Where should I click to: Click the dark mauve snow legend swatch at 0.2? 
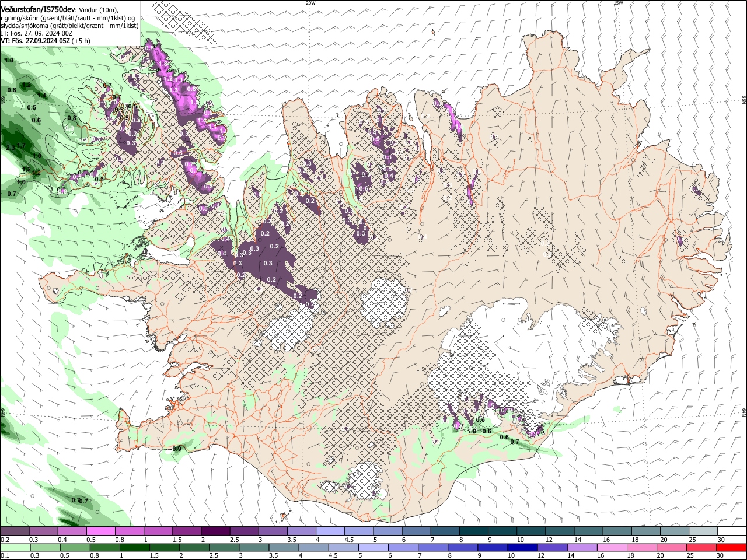point(15,531)
